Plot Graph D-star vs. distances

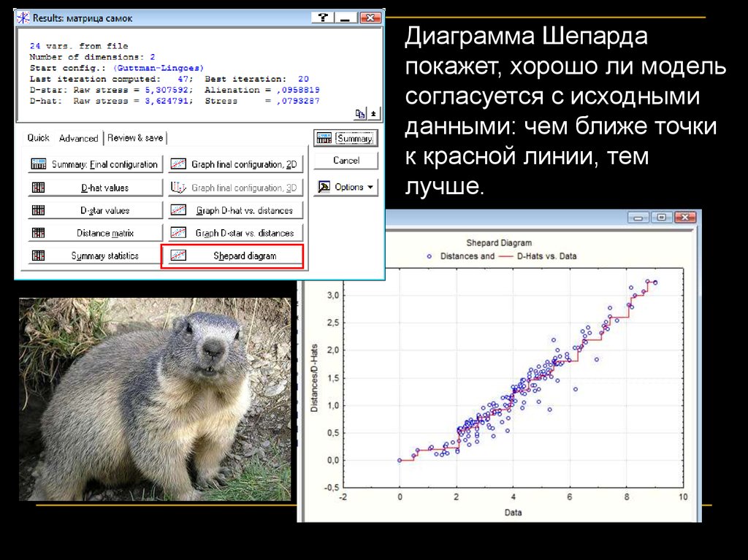point(236,233)
